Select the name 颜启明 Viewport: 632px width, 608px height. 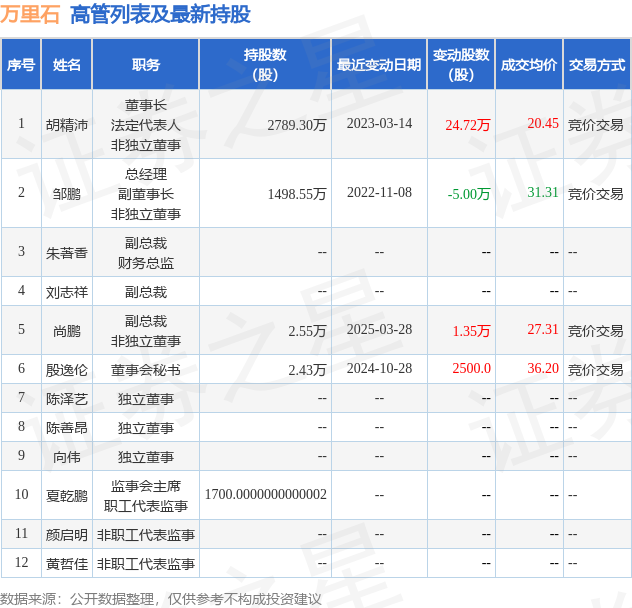click(67, 535)
